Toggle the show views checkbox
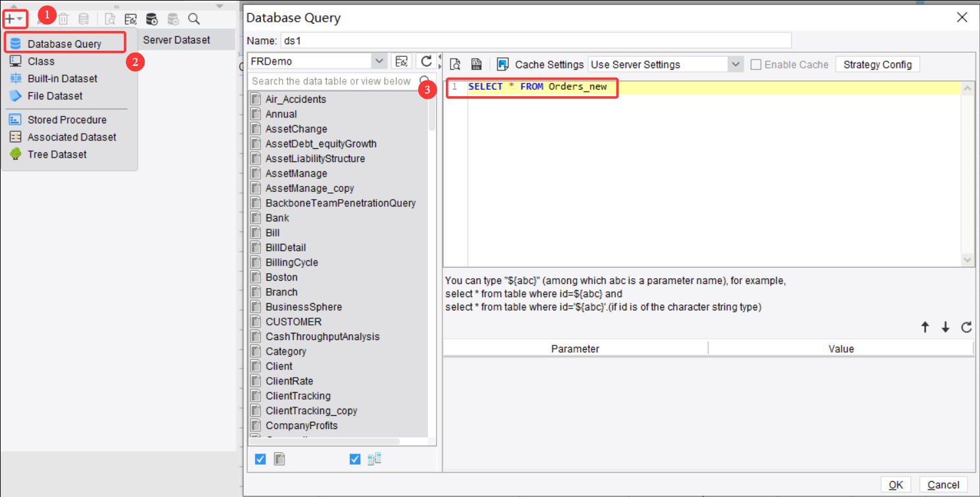The width and height of the screenshot is (980, 497). 355,459
